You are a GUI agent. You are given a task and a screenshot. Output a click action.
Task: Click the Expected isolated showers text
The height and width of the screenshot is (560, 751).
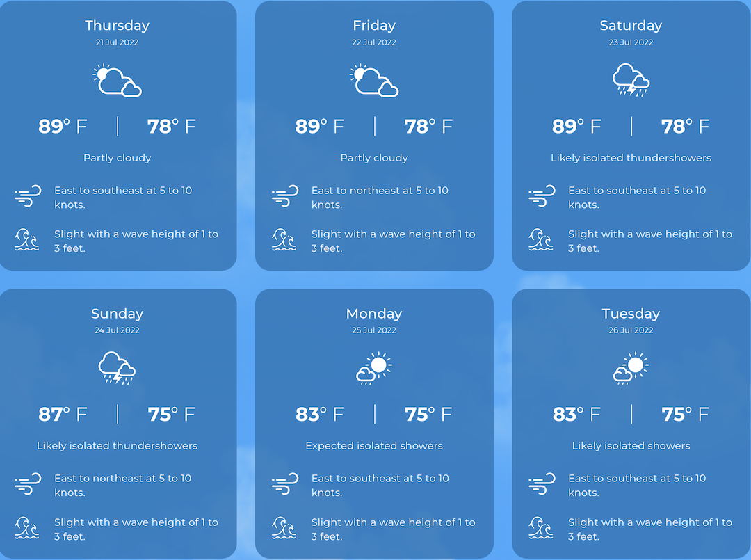(x=374, y=446)
